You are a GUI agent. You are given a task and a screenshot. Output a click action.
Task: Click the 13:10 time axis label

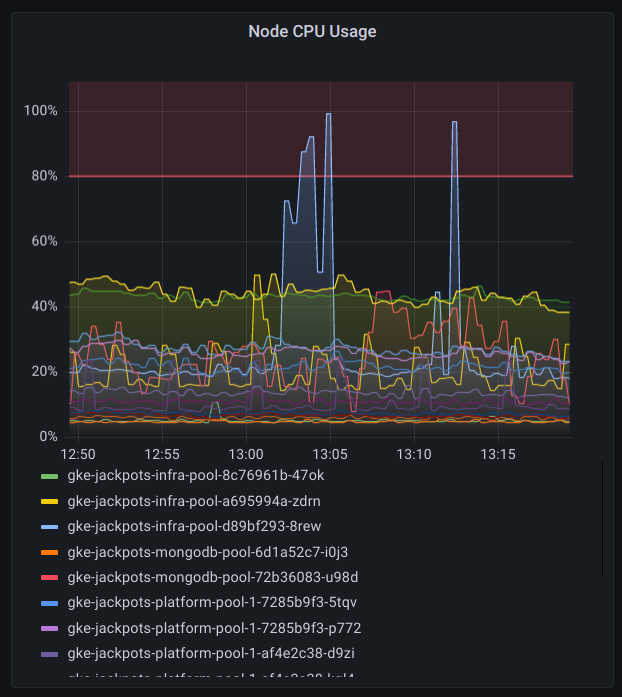click(x=414, y=454)
